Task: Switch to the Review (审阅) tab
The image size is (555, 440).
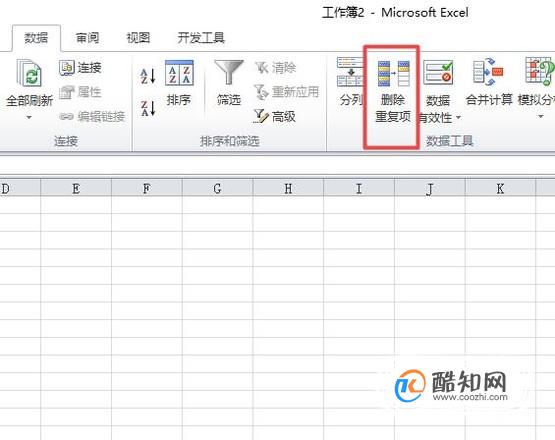Action: (87, 38)
